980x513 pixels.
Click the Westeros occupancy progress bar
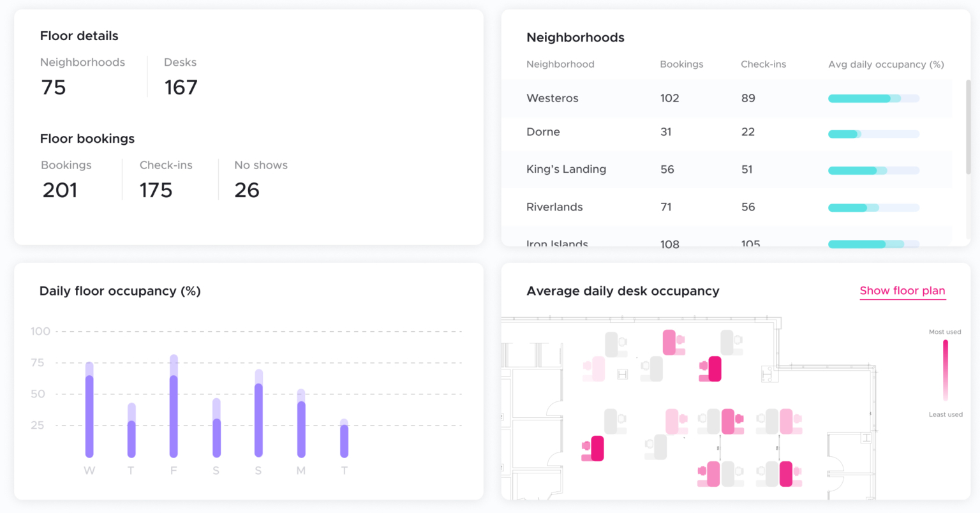click(873, 98)
